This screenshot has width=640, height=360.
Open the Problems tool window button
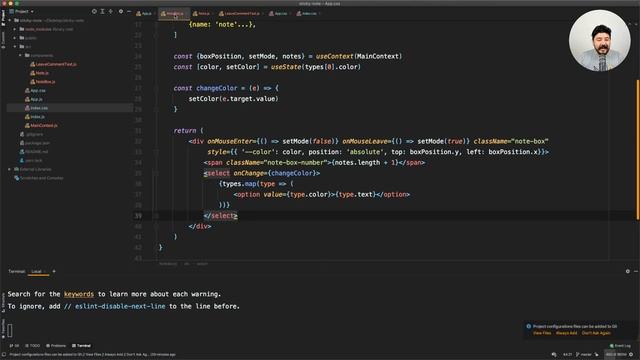pyautogui.click(x=56, y=346)
